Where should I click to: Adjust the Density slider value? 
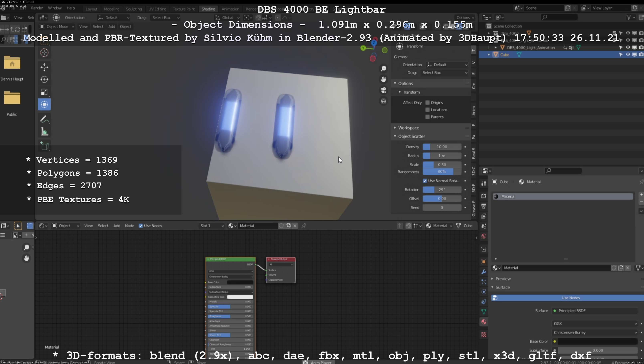pos(442,147)
